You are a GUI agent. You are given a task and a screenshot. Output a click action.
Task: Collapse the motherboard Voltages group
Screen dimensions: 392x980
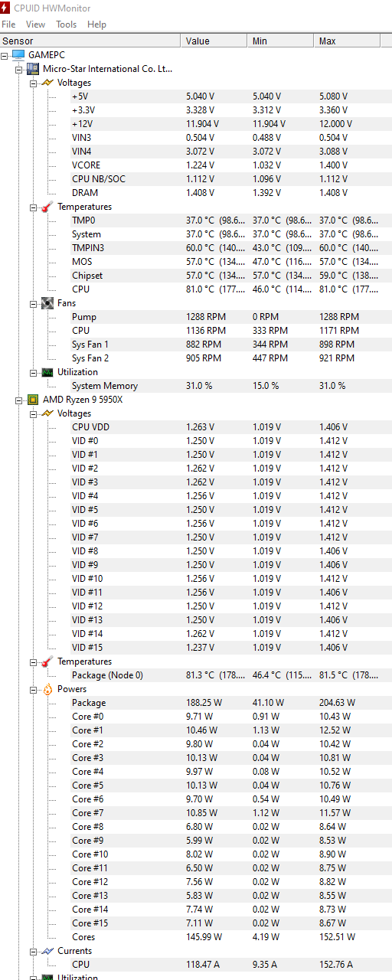[x=33, y=83]
